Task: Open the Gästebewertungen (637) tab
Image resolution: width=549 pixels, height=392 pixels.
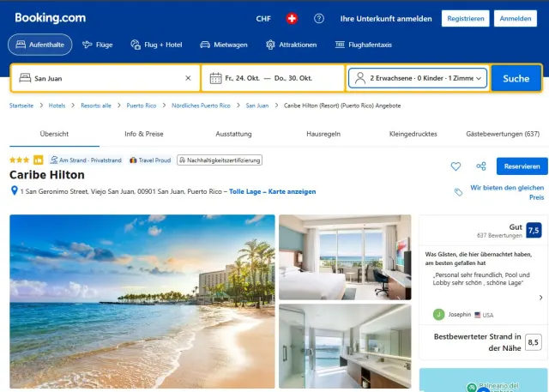Action: click(503, 134)
